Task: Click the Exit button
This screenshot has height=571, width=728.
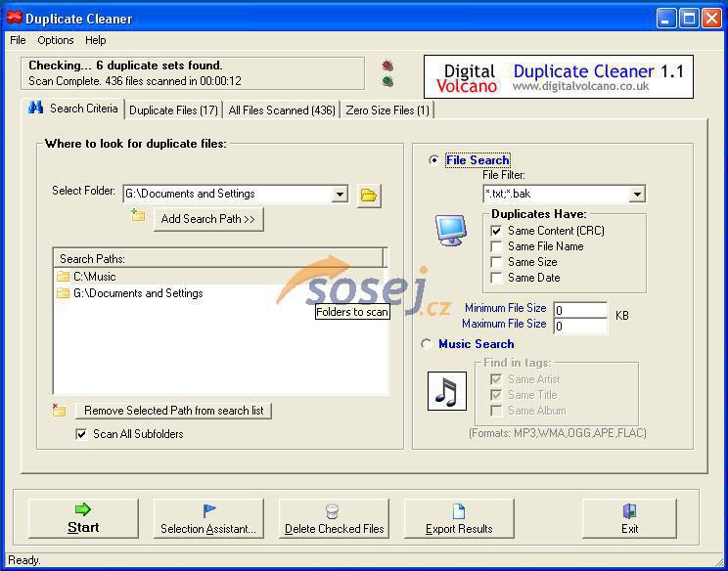Action: pyautogui.click(x=629, y=518)
